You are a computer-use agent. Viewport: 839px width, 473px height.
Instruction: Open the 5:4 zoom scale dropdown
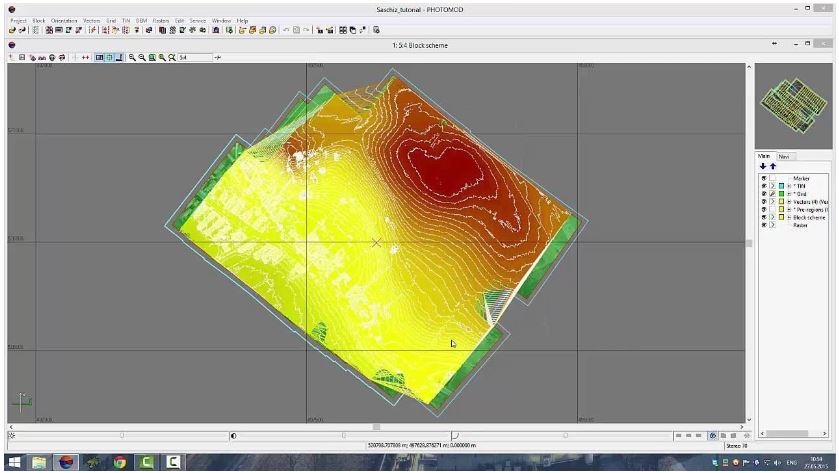coord(195,58)
